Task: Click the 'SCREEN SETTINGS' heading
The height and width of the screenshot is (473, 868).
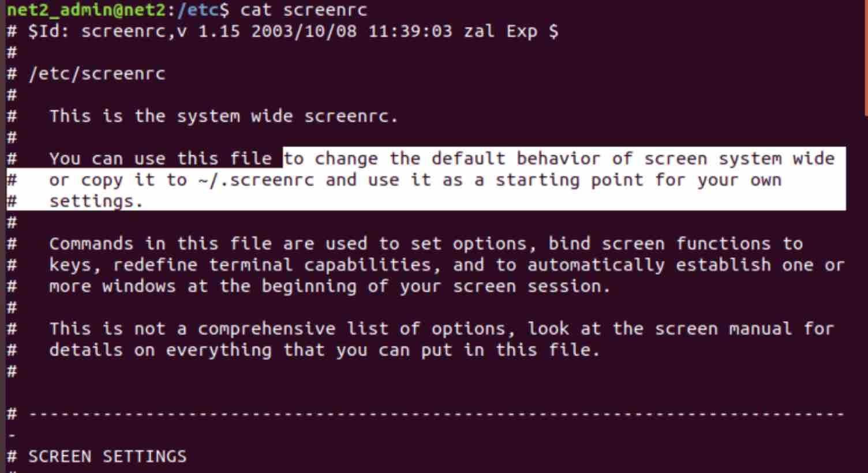Action: 107,457
